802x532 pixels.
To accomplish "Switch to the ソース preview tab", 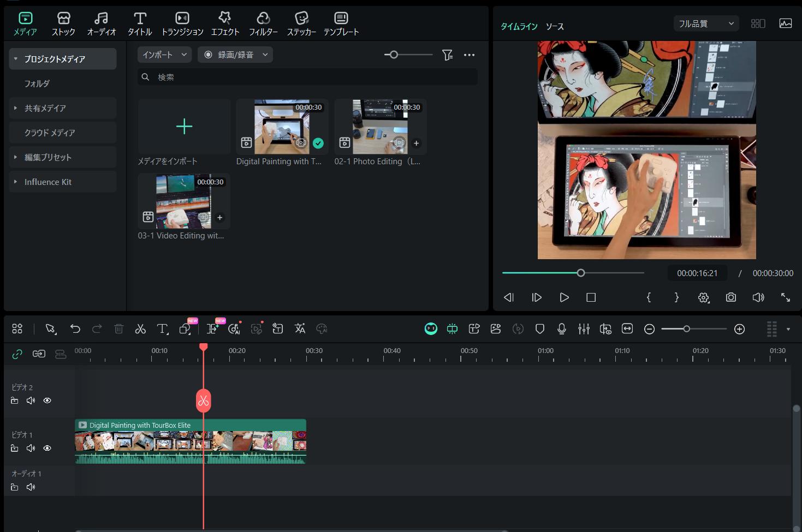I will (x=555, y=26).
